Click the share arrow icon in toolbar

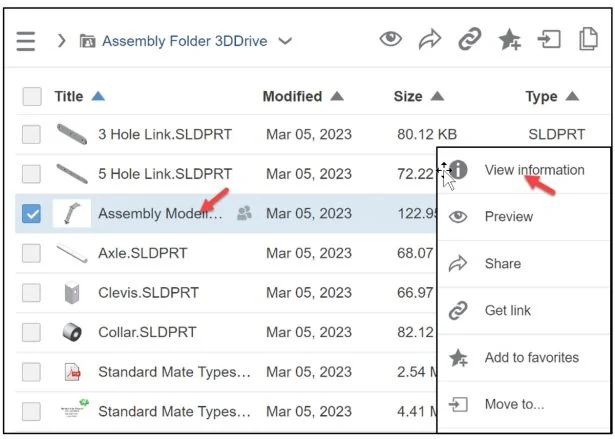pos(430,40)
